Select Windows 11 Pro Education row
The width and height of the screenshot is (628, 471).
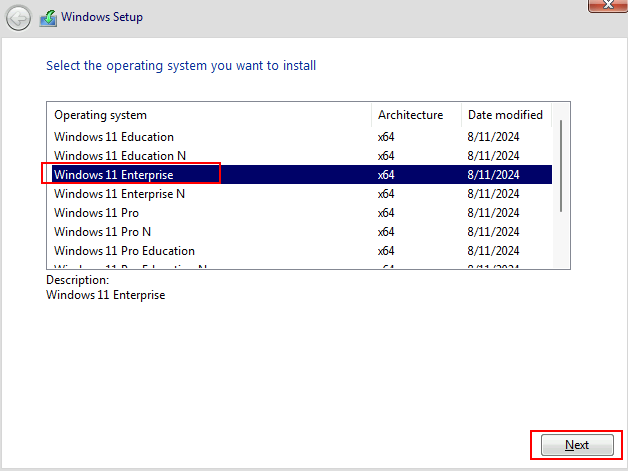tap(302, 251)
